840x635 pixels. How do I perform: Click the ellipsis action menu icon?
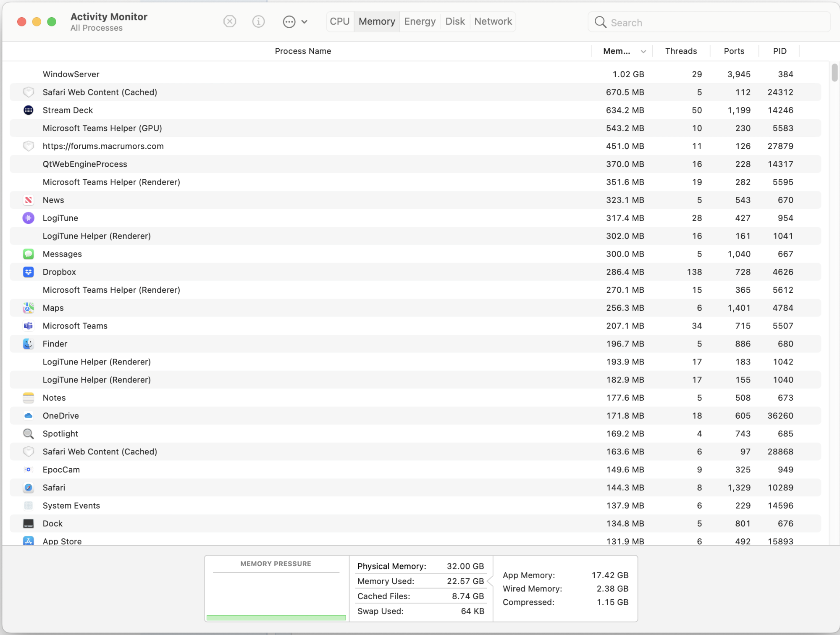(289, 22)
